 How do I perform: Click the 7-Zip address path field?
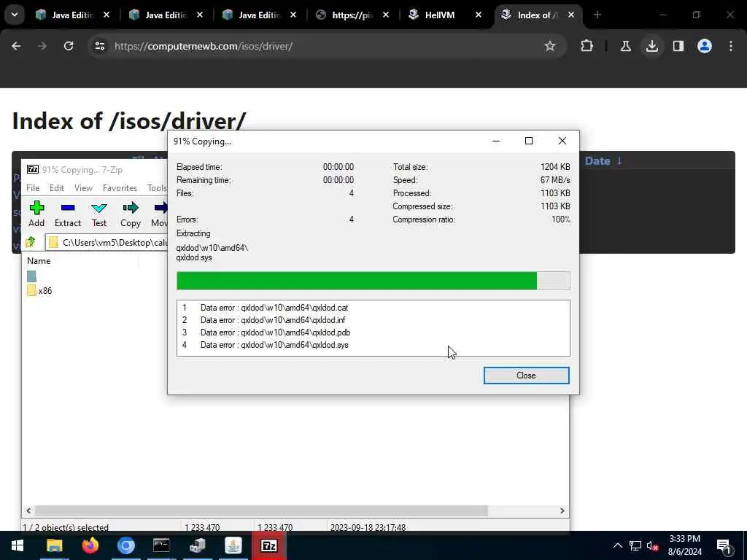coord(107,242)
